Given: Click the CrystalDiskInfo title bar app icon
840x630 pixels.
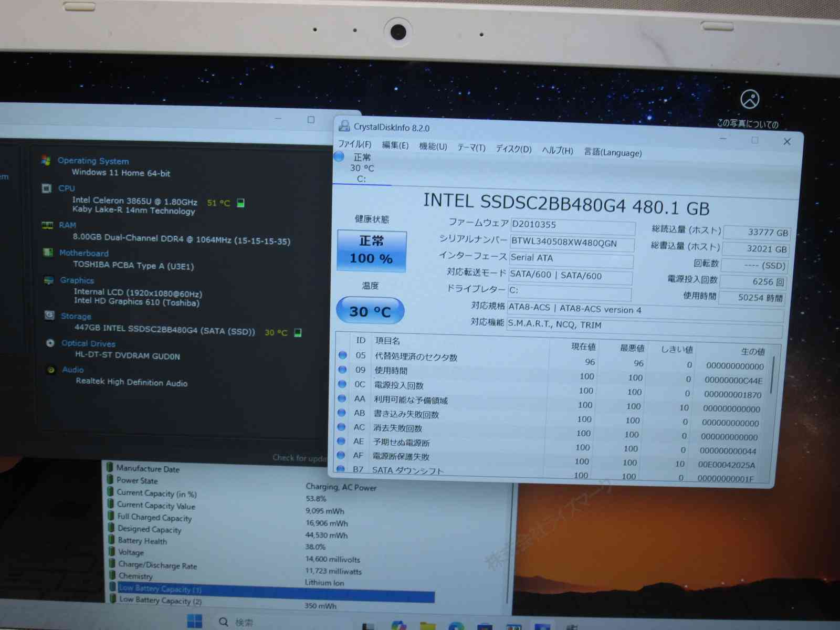Looking at the screenshot, I should point(344,126).
